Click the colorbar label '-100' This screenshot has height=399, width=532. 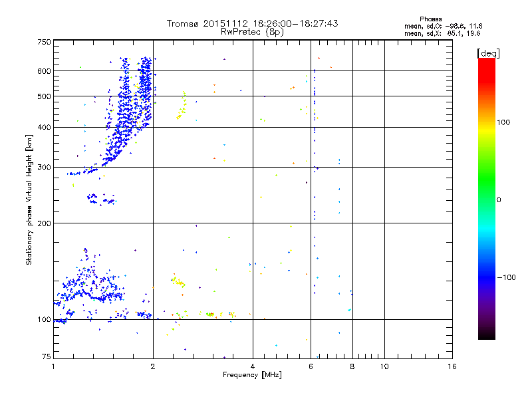506,277
